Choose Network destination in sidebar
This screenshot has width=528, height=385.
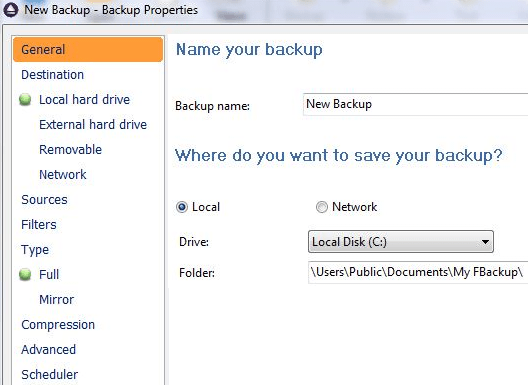pos(63,174)
